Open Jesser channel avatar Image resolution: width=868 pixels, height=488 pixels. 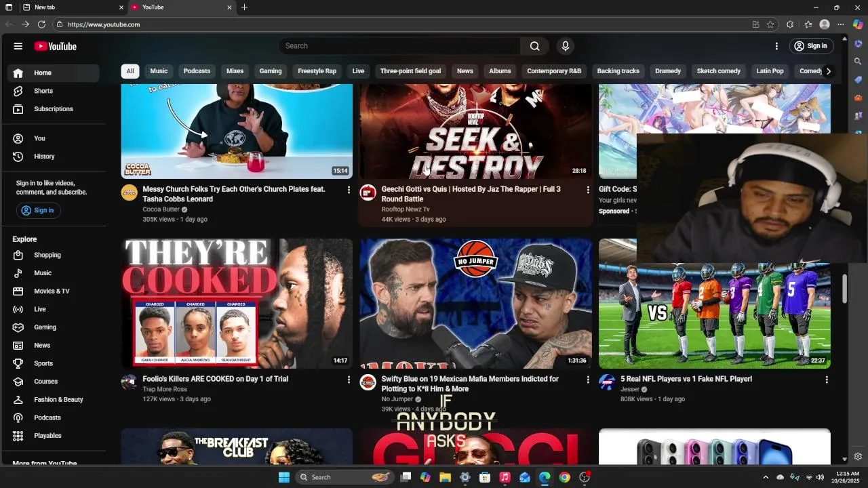(x=606, y=382)
